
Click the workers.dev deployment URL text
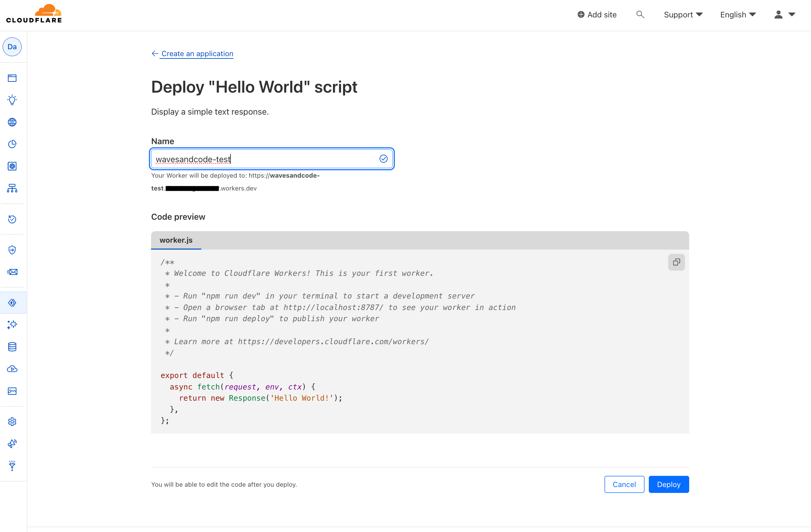coord(235,182)
